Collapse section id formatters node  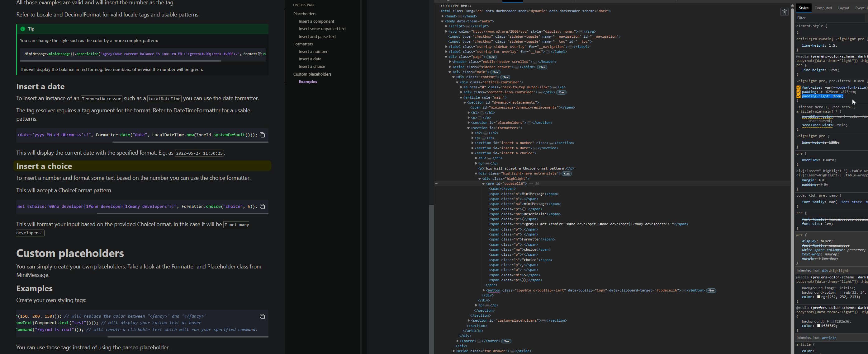point(468,128)
